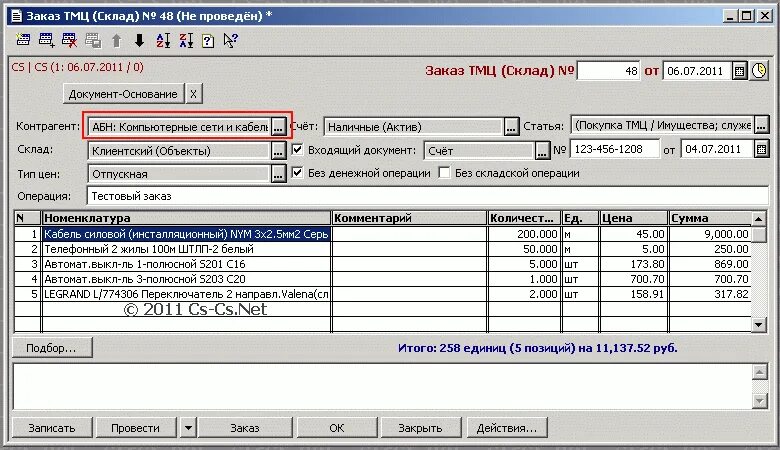
Task: Click the price cell 173.80
Action: pos(633,264)
